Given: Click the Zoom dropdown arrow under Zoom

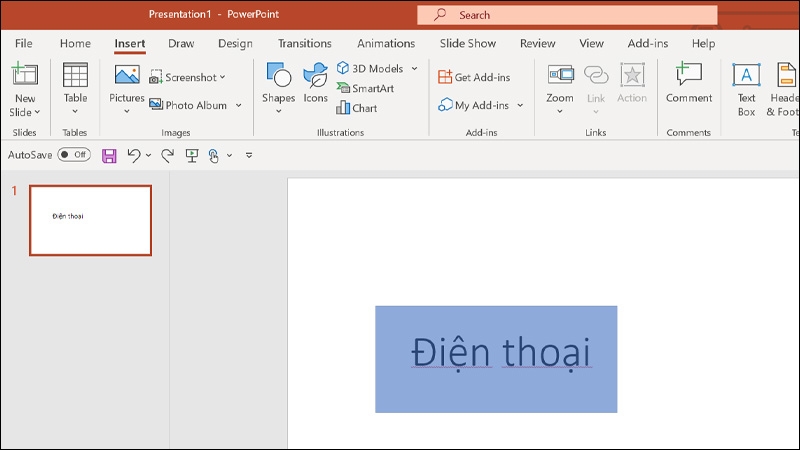Looking at the screenshot, I should [x=560, y=111].
